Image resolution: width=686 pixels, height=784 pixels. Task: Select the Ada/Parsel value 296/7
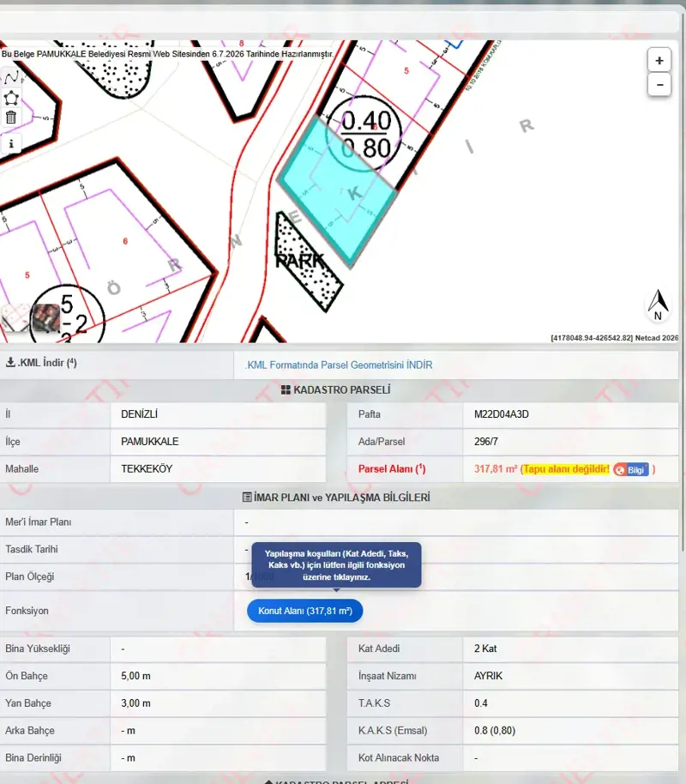(485, 442)
